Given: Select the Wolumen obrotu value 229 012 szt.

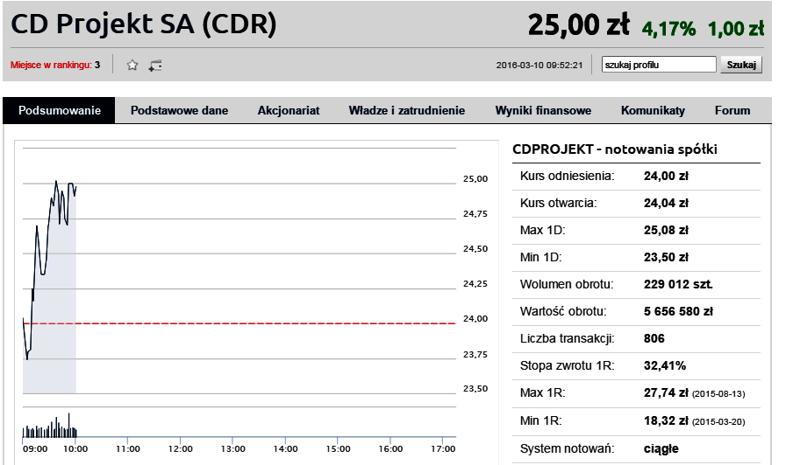Looking at the screenshot, I should pos(678,284).
